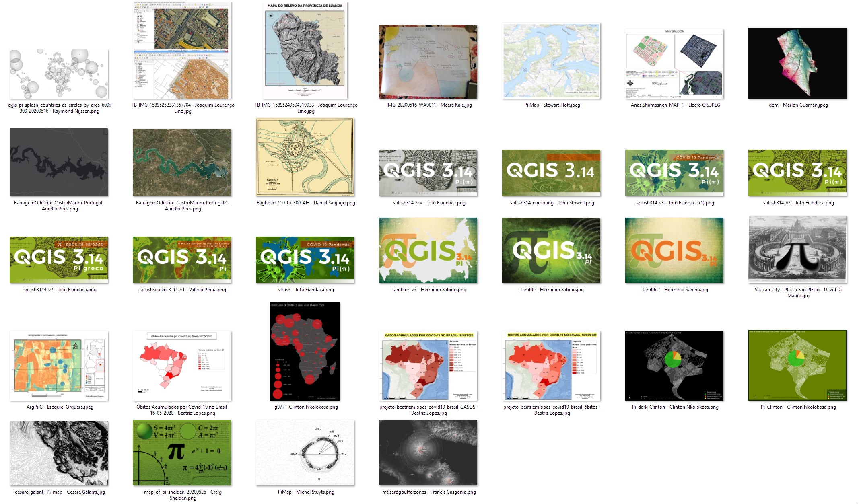Viewport: 859px width, 504px height.
Task: Click filename 'Pi Map - Stewart Holt.jpeg'
Action: click(552, 105)
